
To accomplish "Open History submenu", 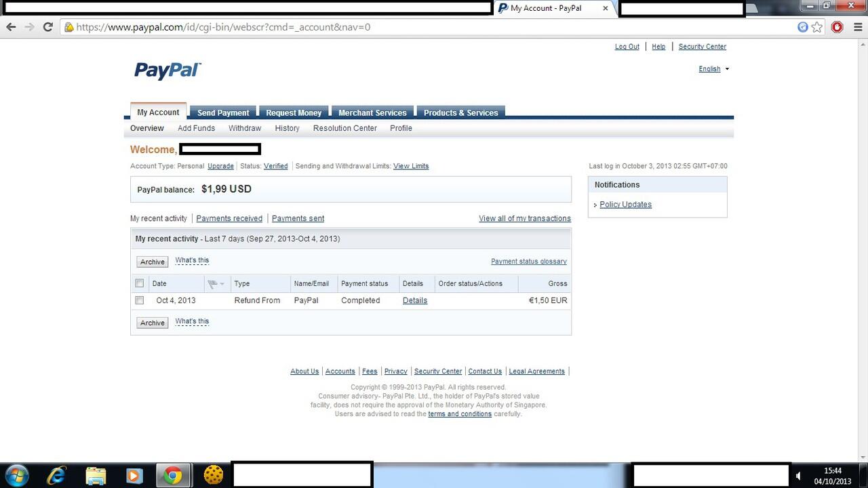I will 287,128.
